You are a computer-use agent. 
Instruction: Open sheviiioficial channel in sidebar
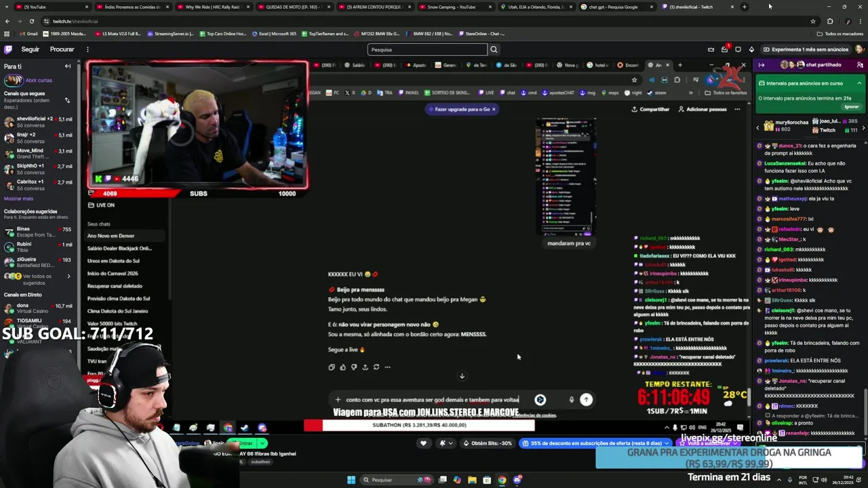tap(39, 122)
